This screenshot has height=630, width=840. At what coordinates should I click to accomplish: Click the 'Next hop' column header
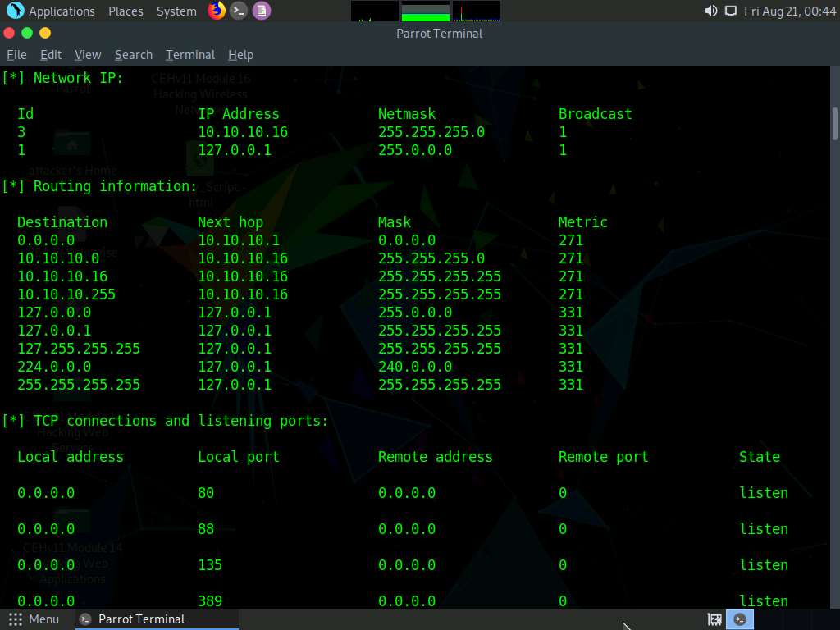tap(231, 222)
